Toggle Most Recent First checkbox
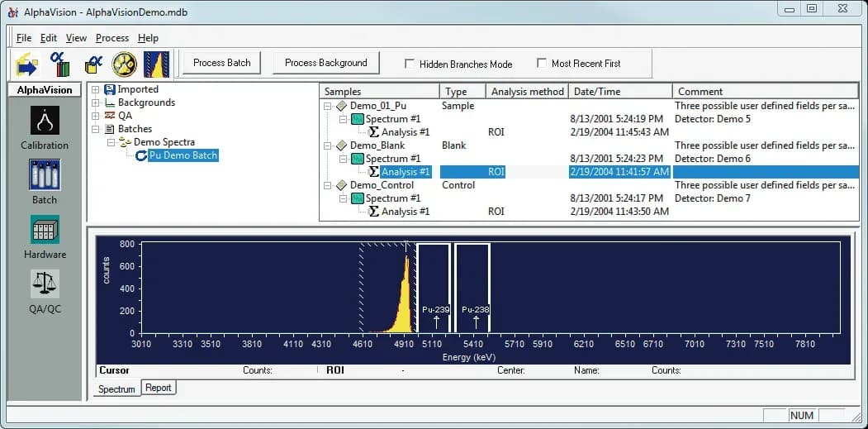Image resolution: width=868 pixels, height=429 pixels. click(x=542, y=63)
